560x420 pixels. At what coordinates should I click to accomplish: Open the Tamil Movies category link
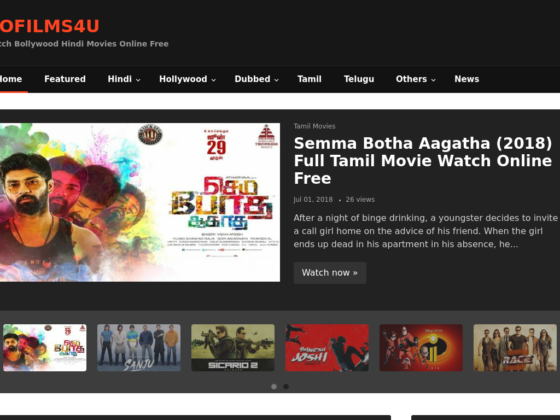pos(314,126)
